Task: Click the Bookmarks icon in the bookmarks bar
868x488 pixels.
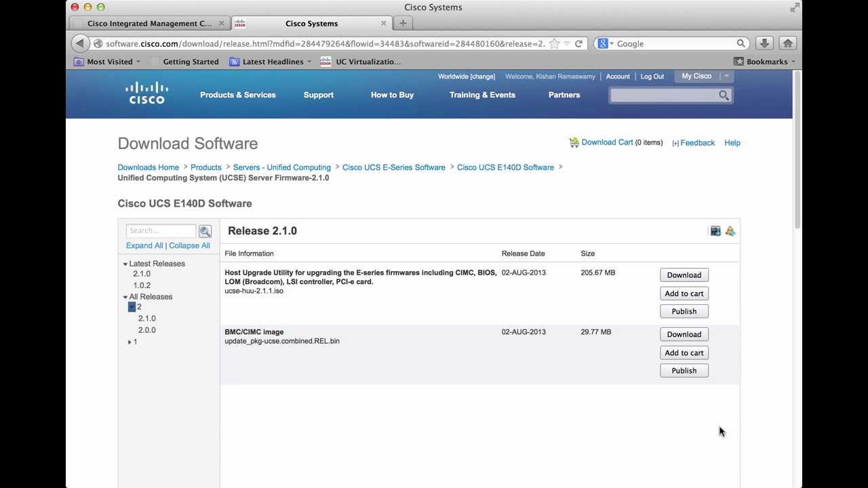Action: [738, 62]
